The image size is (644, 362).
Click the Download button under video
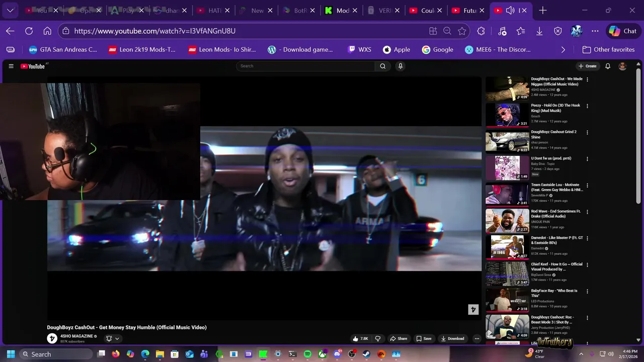pos(453,338)
